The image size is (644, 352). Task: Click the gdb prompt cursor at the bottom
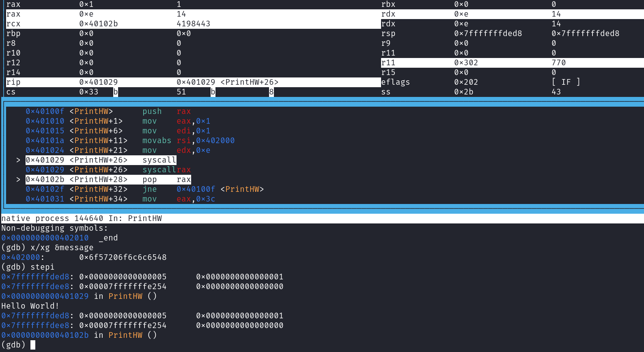(33, 345)
